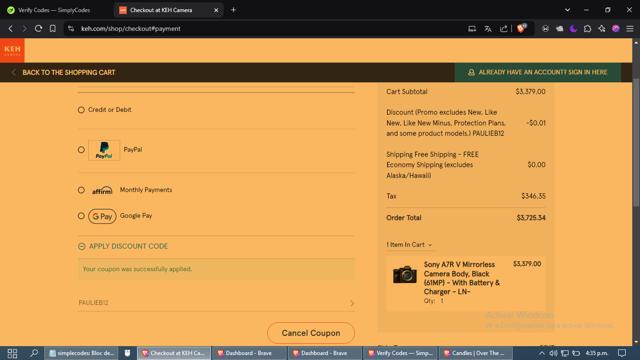Click the round grey extension icon
Image resolution: width=640 pixels, height=360 pixels.
click(x=545, y=29)
